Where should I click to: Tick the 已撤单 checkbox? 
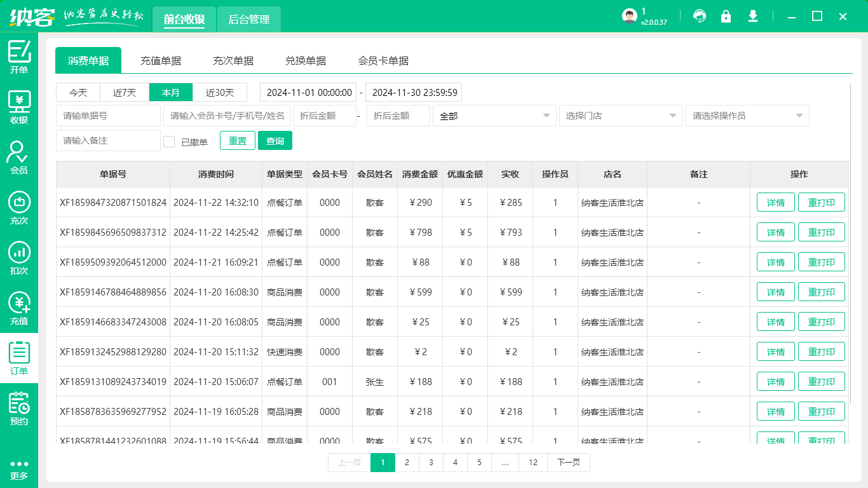169,142
